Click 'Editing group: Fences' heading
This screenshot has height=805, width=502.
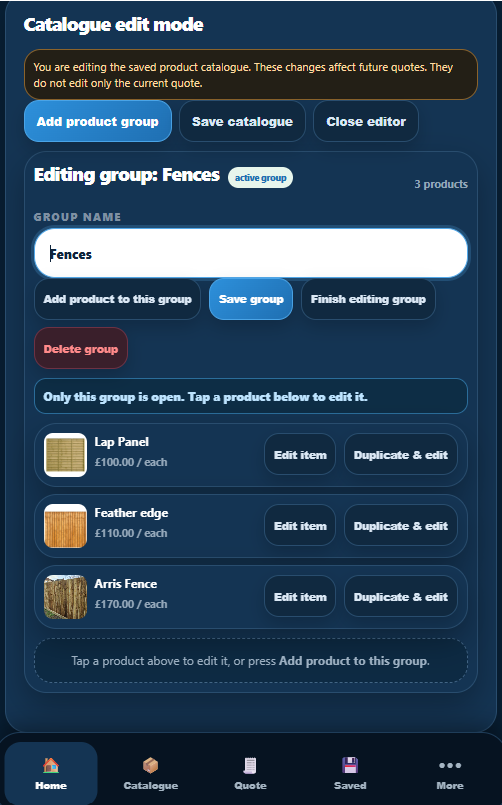pyautogui.click(x=127, y=176)
